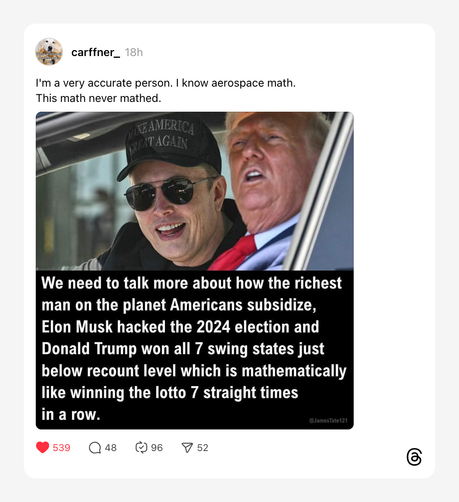
Task: View the 539 likes count
Action: tap(61, 448)
